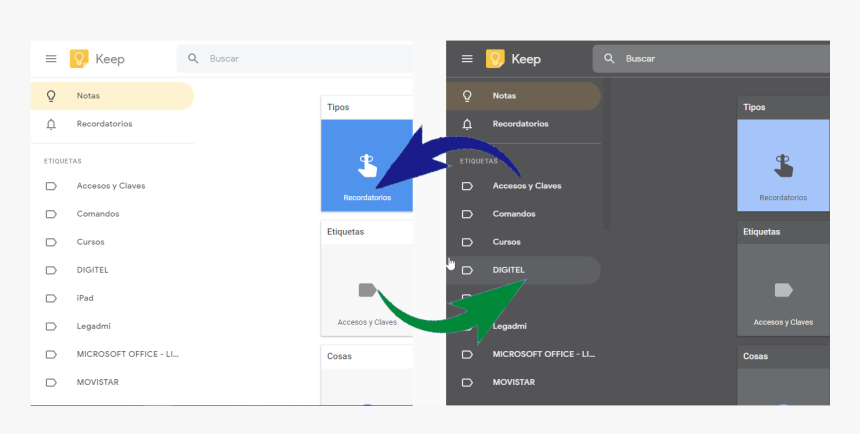
Task: Click tag icon next to MOVISTAR, dark window
Action: [x=467, y=382]
